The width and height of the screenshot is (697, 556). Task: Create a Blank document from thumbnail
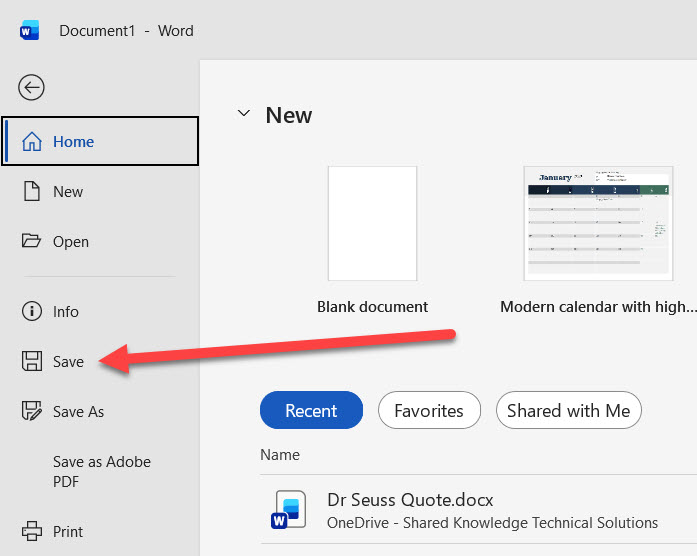[x=373, y=224]
